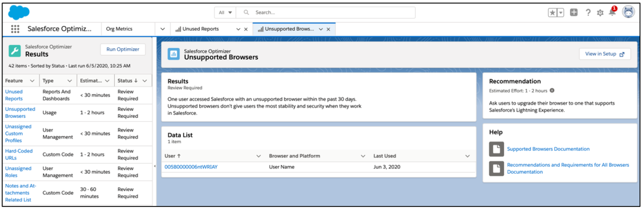Open the Unused Reports feature link
Image resolution: width=644 pixels, height=210 pixels.
(x=14, y=95)
